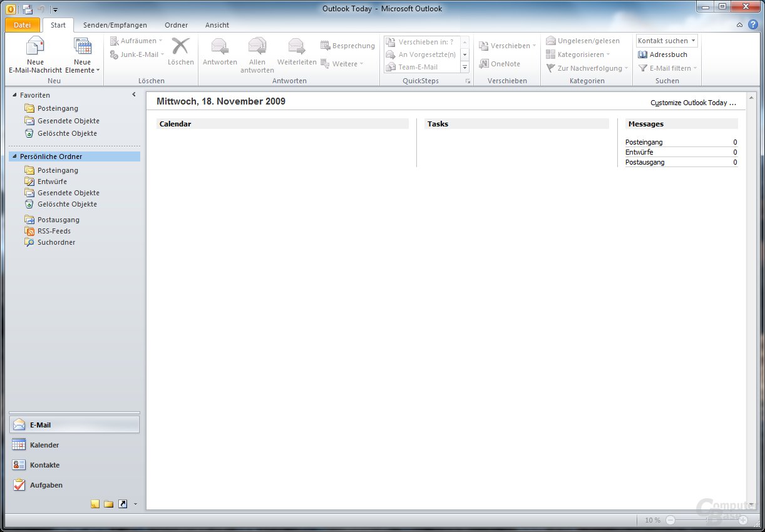Click Entwürfe in Messages list
Viewport: 765px width, 532px height.
coord(639,152)
